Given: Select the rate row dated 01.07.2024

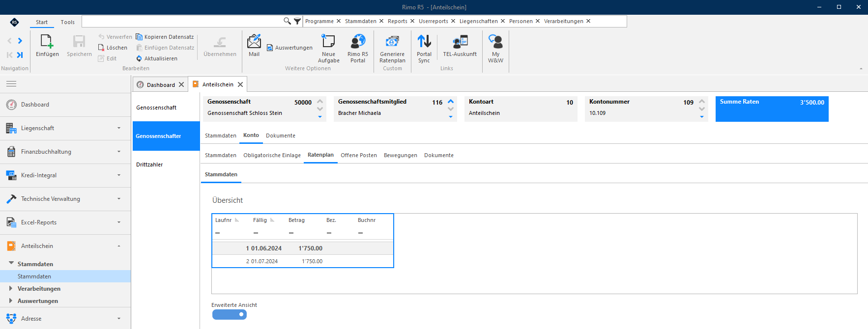Looking at the screenshot, I should click(x=303, y=261).
